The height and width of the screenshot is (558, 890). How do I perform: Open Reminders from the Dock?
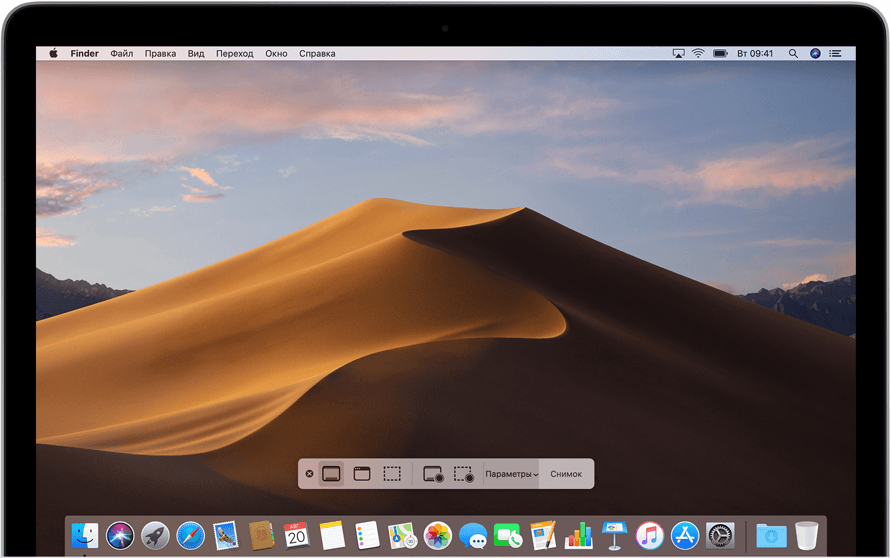[x=367, y=535]
